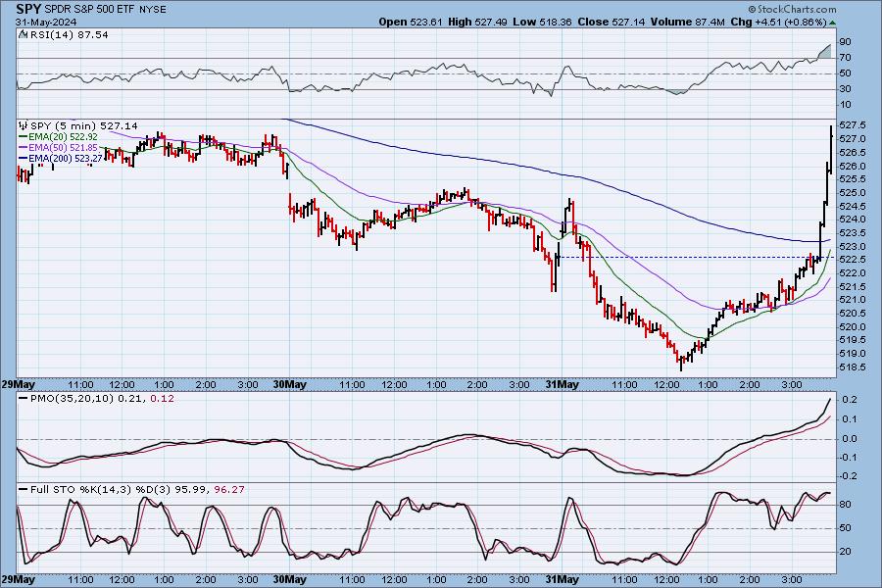Image resolution: width=882 pixels, height=588 pixels.
Task: Click the "518.5" price axis label
Action: click(852, 367)
